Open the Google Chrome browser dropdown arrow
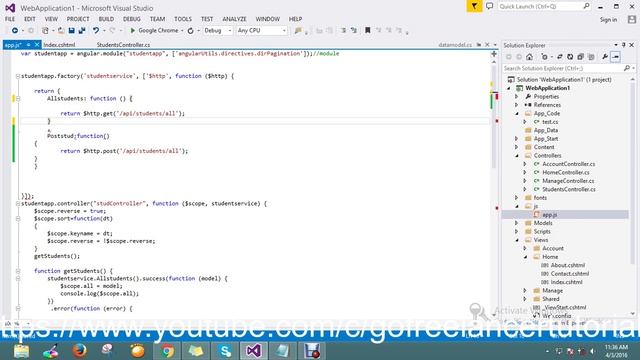The height and width of the screenshot is (360, 640). click(x=182, y=31)
